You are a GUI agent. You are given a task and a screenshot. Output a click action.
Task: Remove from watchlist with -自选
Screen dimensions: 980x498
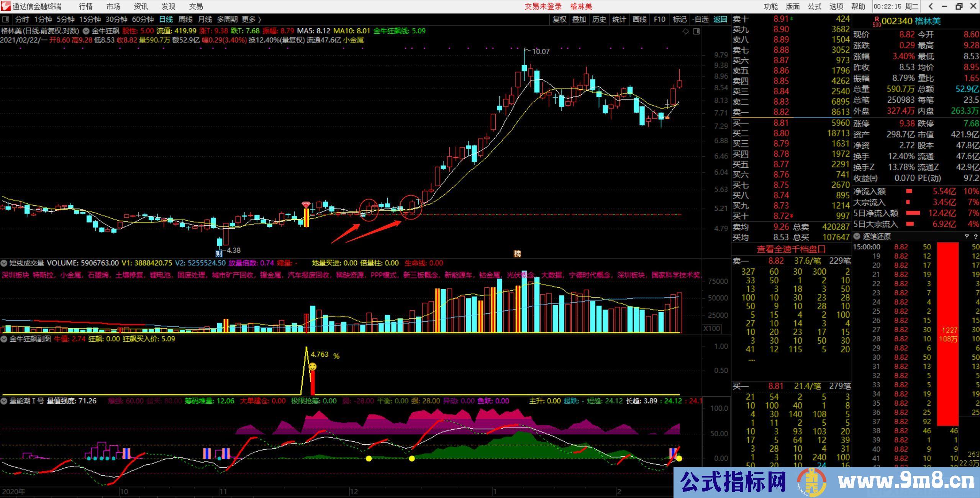point(700,19)
